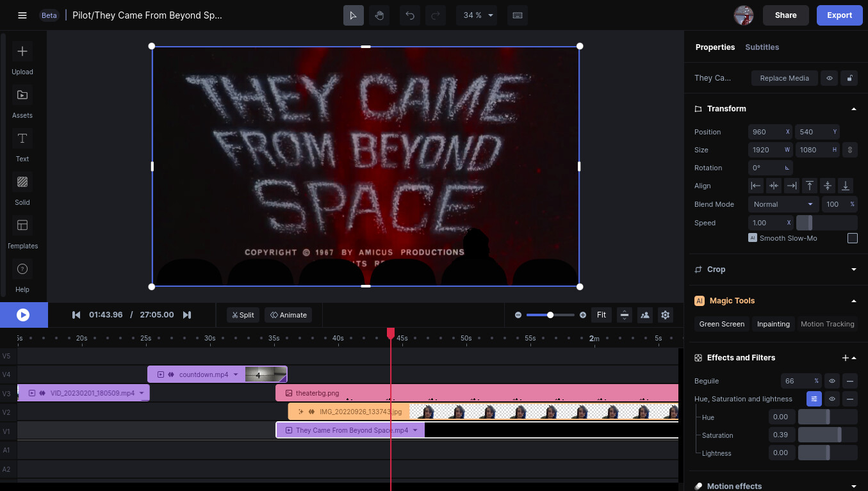Redo the last undone action
868x491 pixels.
pyautogui.click(x=434, y=15)
